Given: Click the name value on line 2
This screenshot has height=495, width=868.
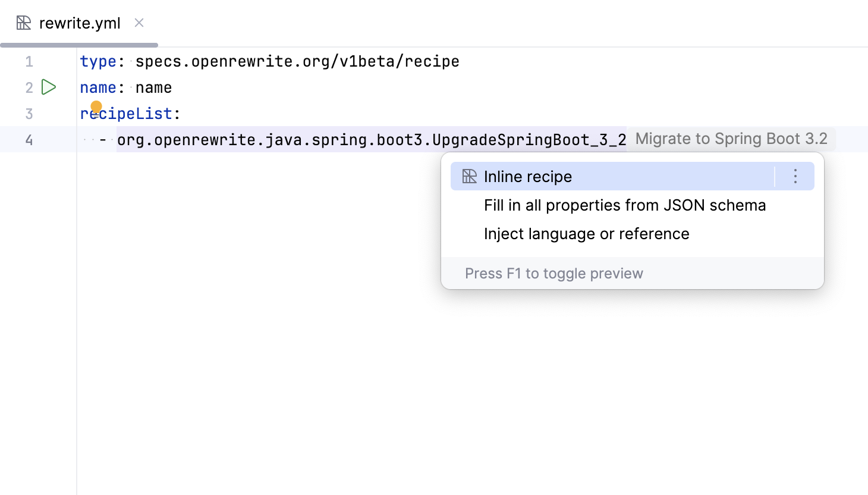Looking at the screenshot, I should [x=153, y=87].
